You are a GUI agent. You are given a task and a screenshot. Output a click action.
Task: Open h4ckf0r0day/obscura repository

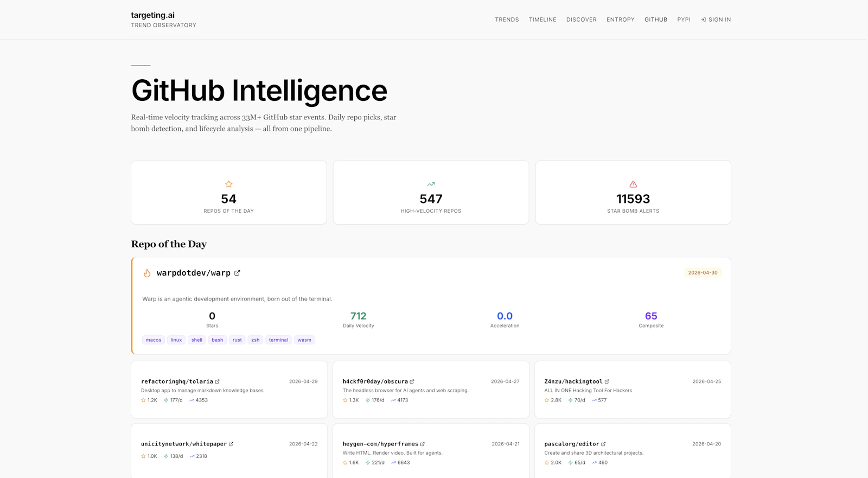[375, 381]
